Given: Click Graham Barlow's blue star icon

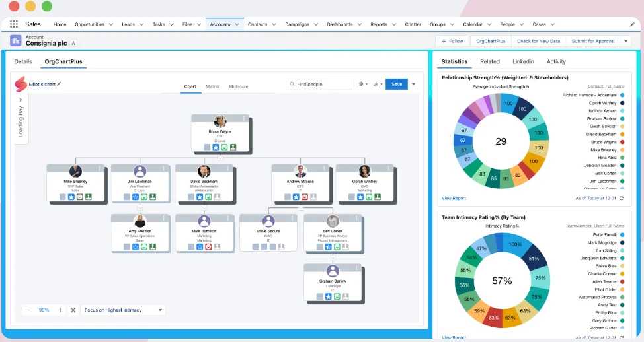Looking at the screenshot, I should pyautogui.click(x=328, y=296).
